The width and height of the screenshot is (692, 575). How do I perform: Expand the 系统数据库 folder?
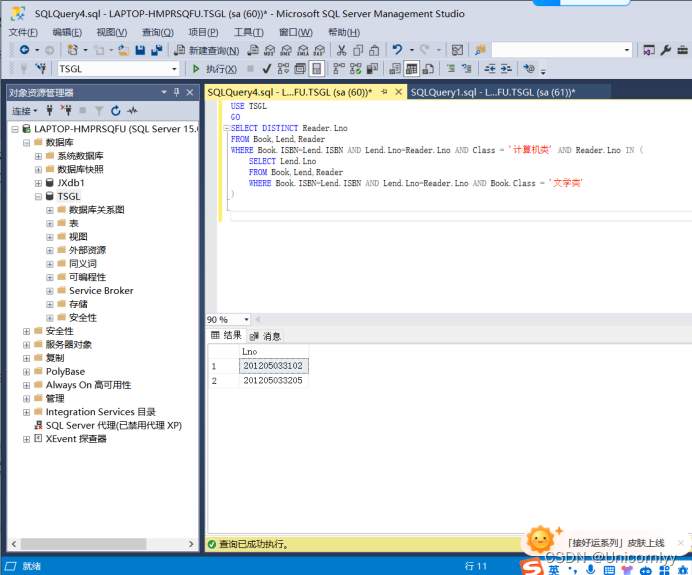tap(38, 156)
